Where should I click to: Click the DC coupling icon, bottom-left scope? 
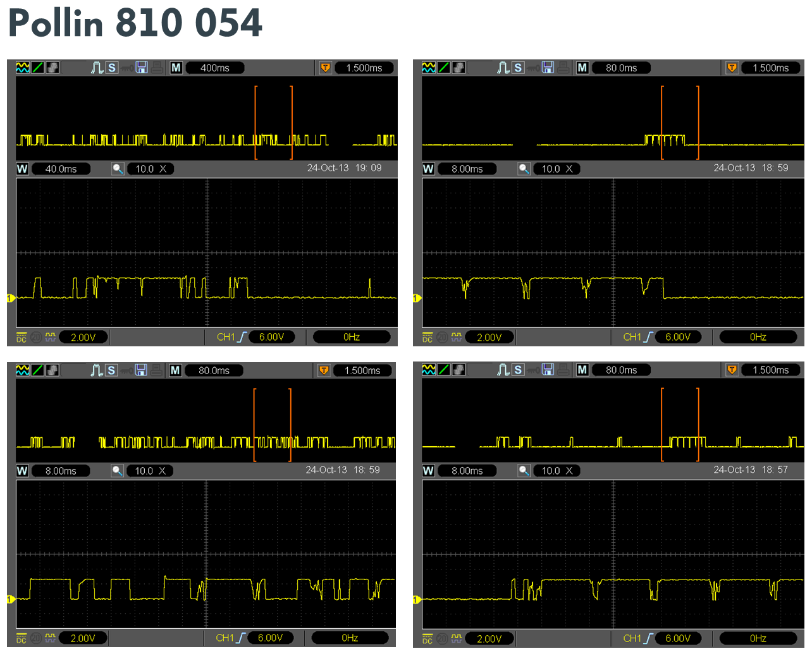click(22, 638)
